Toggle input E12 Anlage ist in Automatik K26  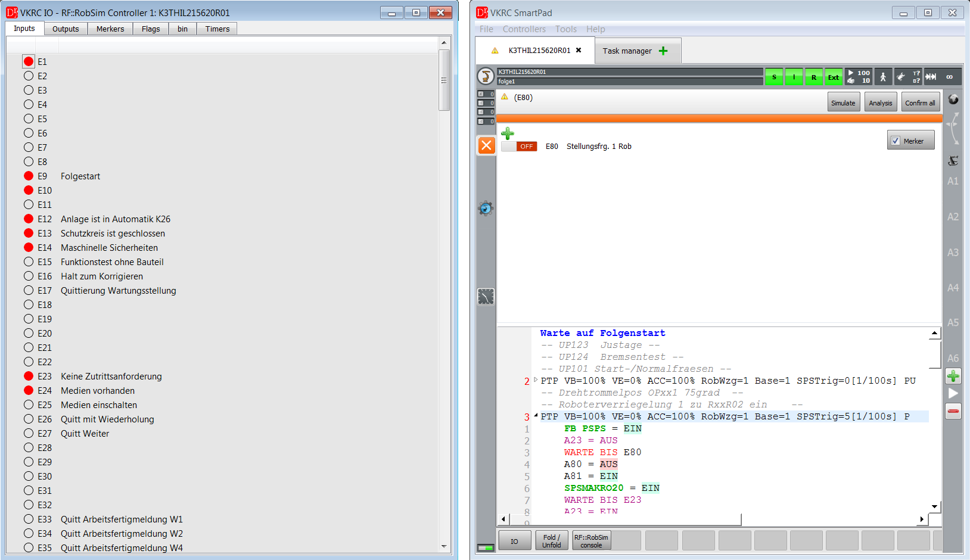pos(29,219)
